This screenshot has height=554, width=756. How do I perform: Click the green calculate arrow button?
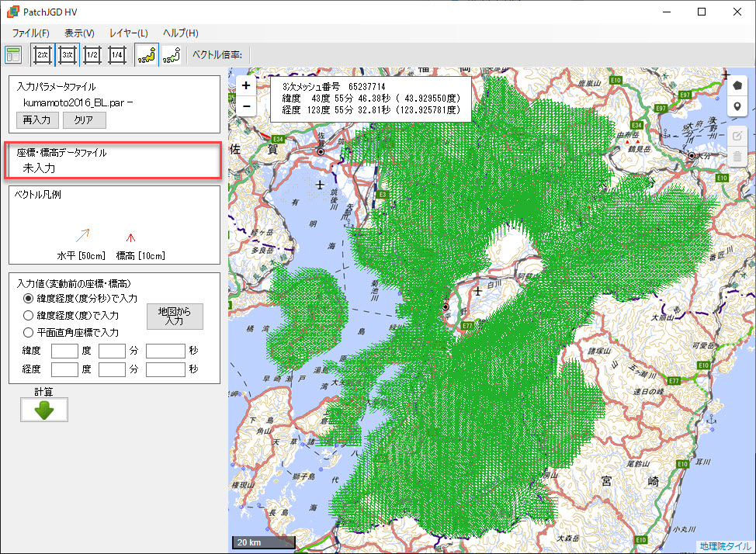tap(44, 410)
